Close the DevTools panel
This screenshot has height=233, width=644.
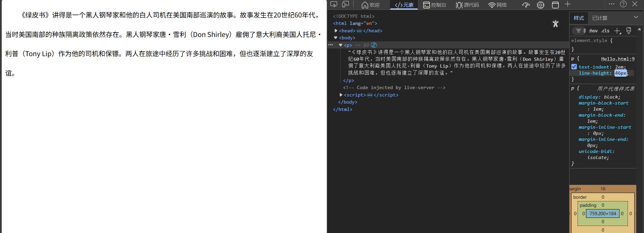tap(635, 4)
